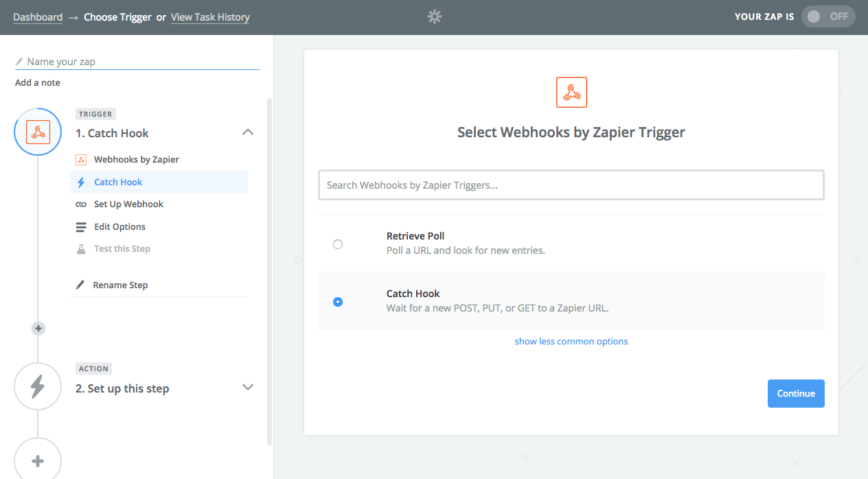Open Set Up Webhook via its chain-link icon
The width and height of the screenshot is (868, 479).
[x=82, y=204]
